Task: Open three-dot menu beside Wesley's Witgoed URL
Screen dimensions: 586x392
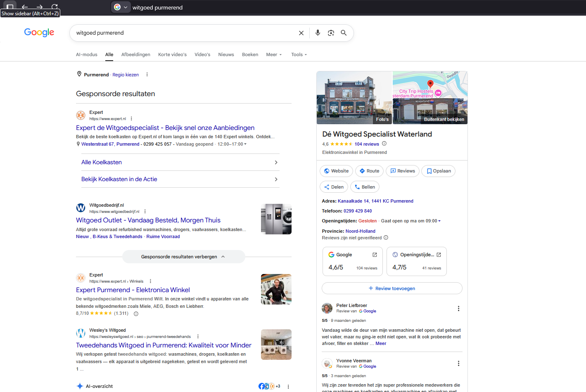Action: point(198,337)
